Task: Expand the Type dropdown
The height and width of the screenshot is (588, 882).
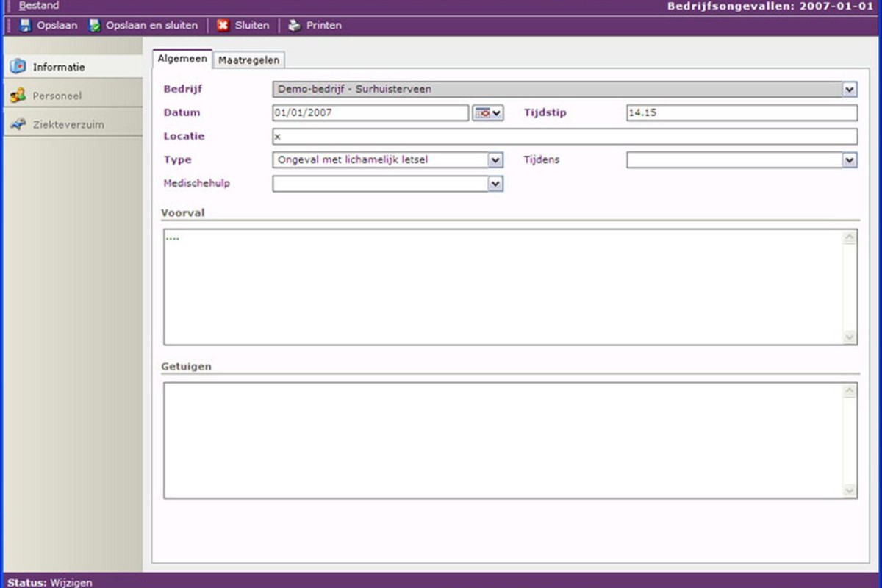Action: click(495, 160)
